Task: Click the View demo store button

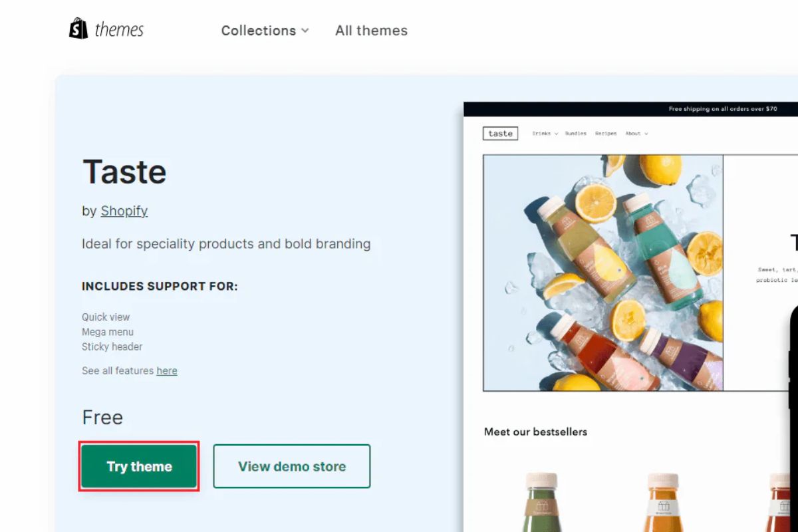Action: click(291, 466)
